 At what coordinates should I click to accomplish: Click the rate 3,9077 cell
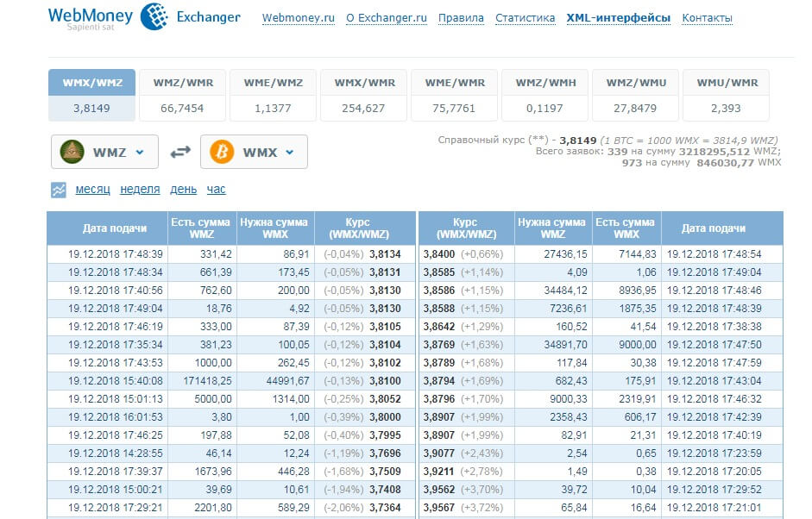pos(439,453)
